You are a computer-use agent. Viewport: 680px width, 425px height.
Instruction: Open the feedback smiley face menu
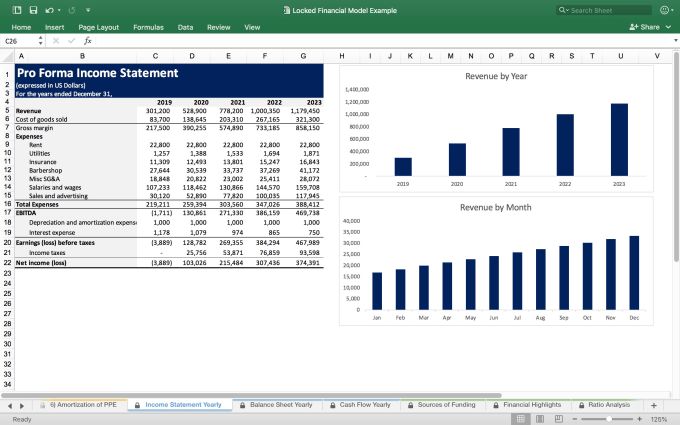[x=665, y=10]
